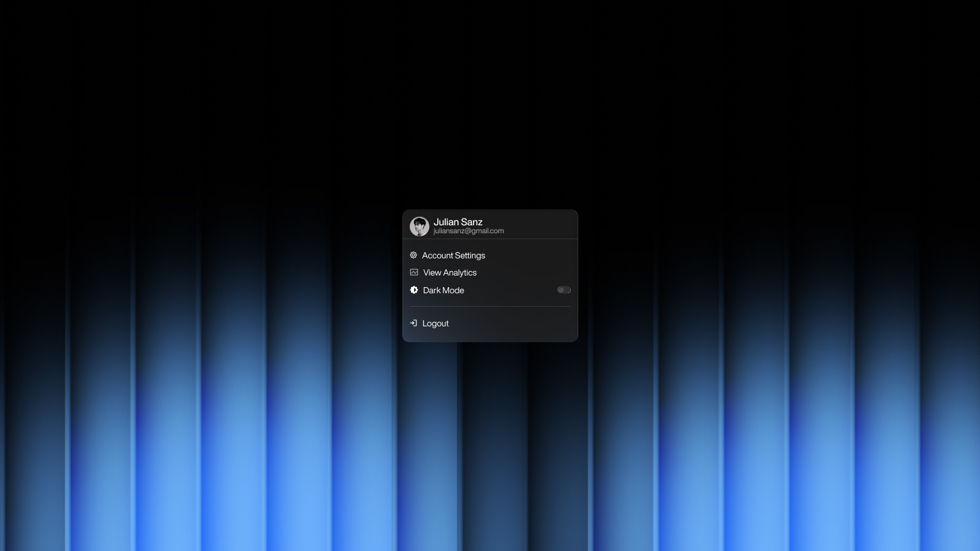Select the chart icon next to View Analytics
980x551 pixels.
point(414,272)
